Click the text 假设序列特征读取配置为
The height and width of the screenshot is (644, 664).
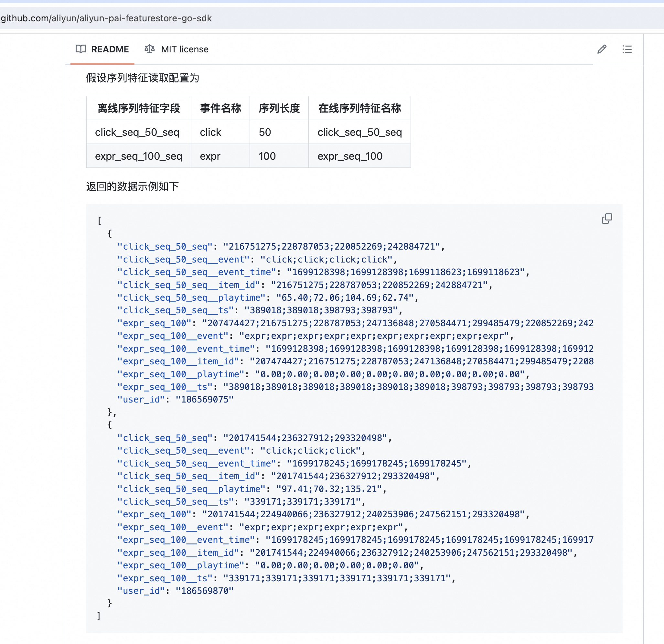[143, 78]
